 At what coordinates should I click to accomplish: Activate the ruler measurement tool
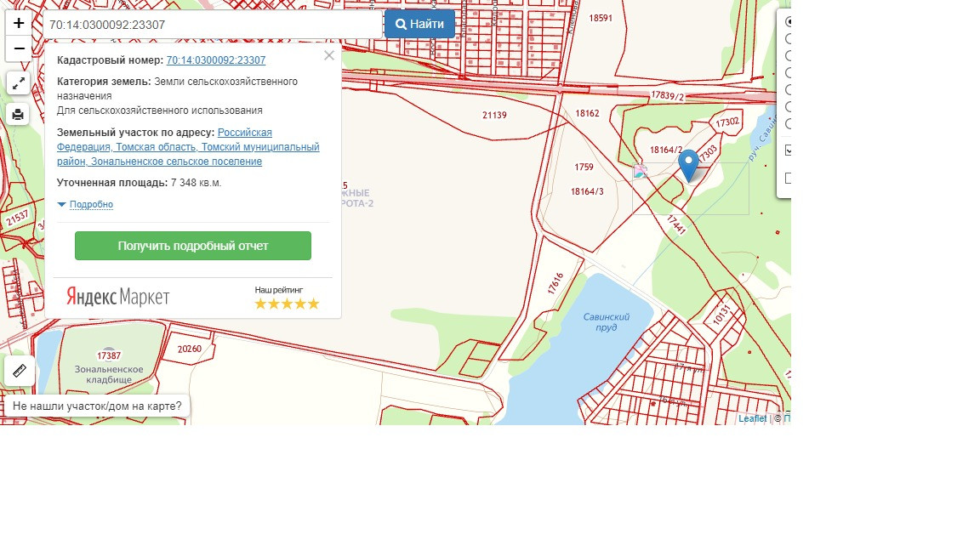(19, 371)
